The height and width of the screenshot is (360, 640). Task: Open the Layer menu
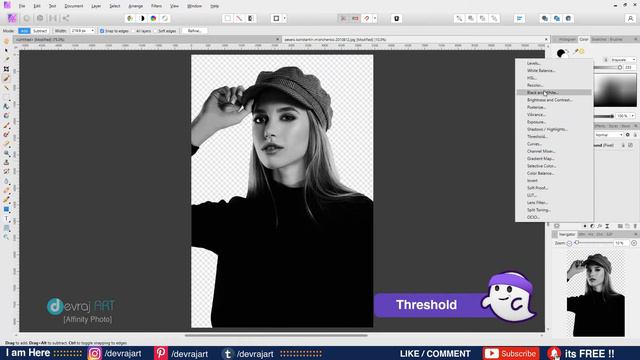(x=96, y=6)
